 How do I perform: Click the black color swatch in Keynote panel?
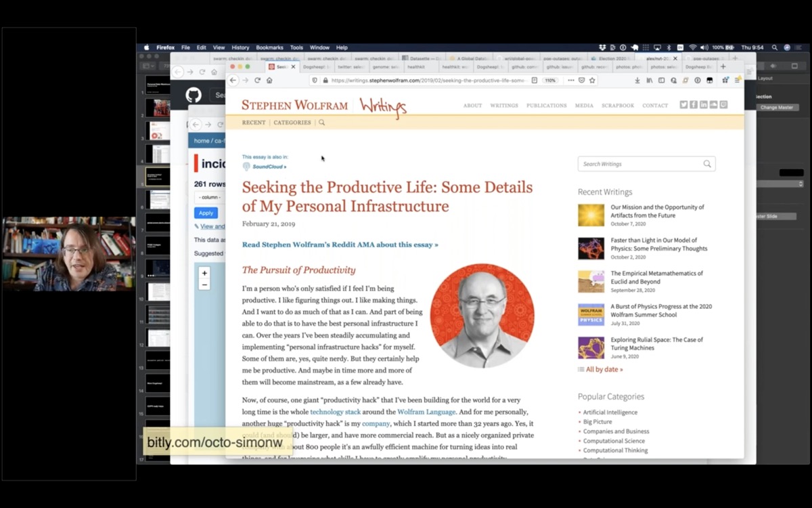coord(791,173)
